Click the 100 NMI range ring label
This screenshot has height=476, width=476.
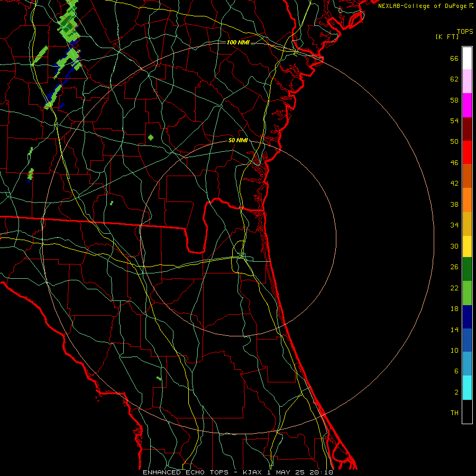pos(238,42)
